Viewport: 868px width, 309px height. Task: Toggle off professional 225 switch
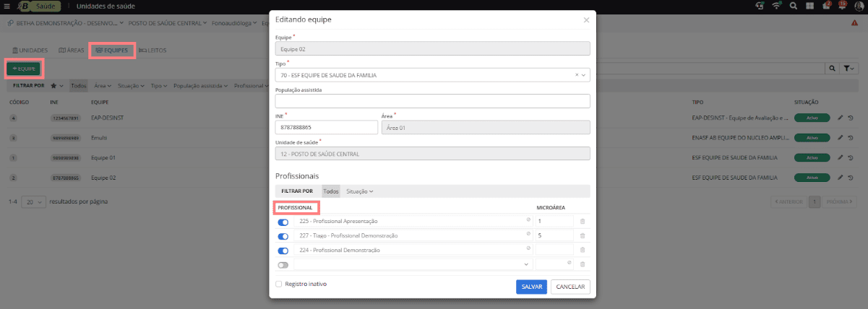click(x=283, y=222)
